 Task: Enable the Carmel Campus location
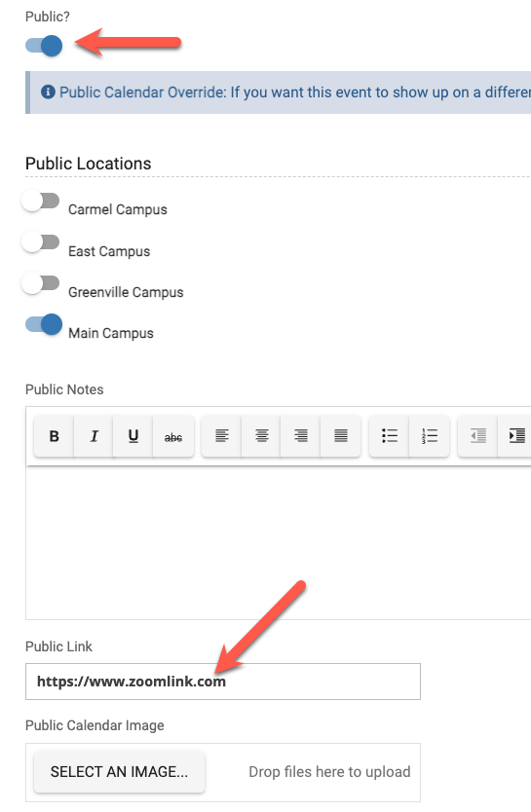click(41, 201)
